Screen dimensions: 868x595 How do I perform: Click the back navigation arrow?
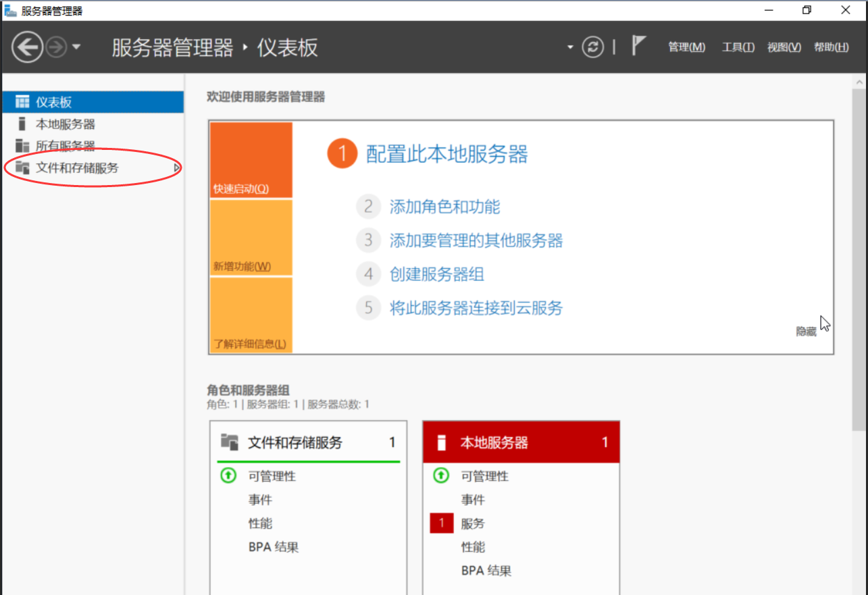[x=28, y=47]
